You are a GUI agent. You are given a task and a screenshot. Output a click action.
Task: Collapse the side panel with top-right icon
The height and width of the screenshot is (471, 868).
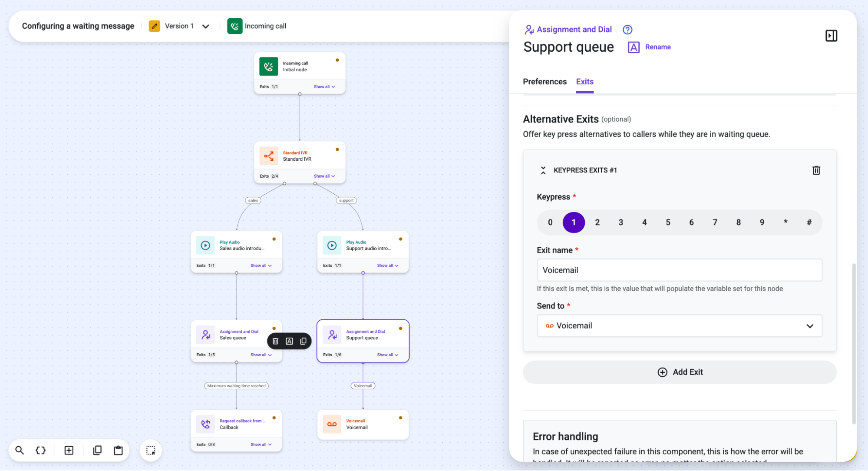pyautogui.click(x=831, y=36)
